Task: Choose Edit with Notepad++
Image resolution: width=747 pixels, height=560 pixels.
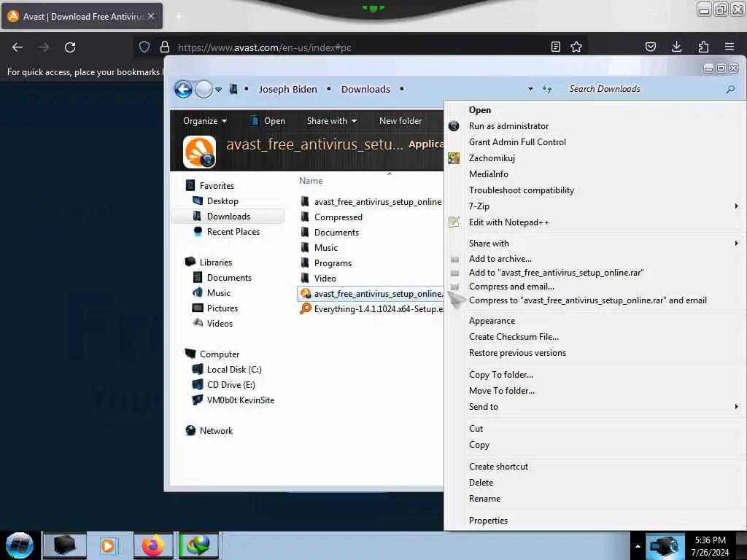Action: tap(508, 222)
